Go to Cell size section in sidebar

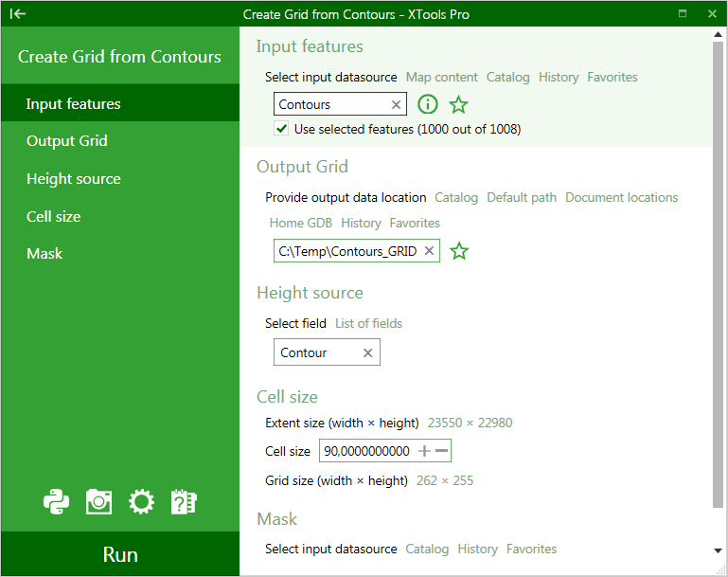click(x=120, y=216)
